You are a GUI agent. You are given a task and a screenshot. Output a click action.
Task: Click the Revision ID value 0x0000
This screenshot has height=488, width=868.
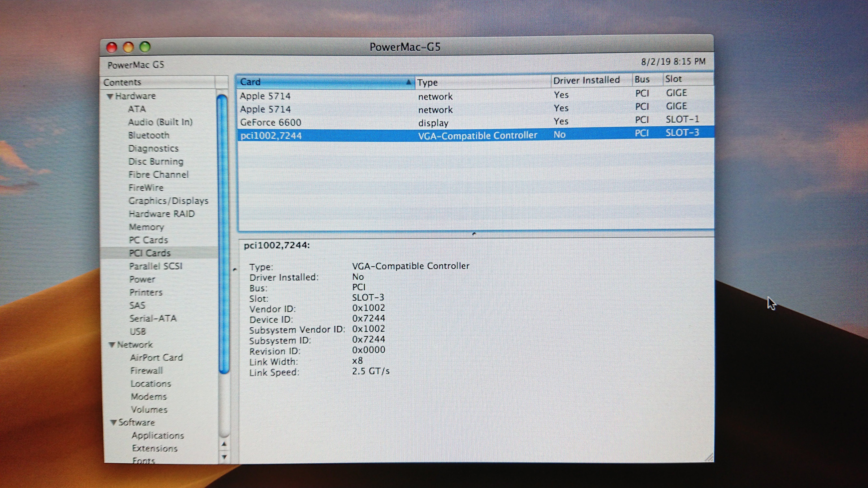tap(369, 350)
